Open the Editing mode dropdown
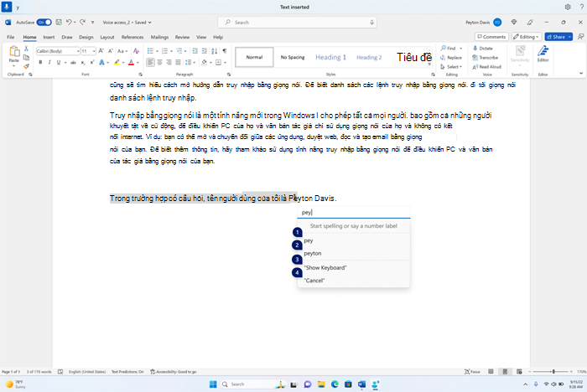 [526, 37]
